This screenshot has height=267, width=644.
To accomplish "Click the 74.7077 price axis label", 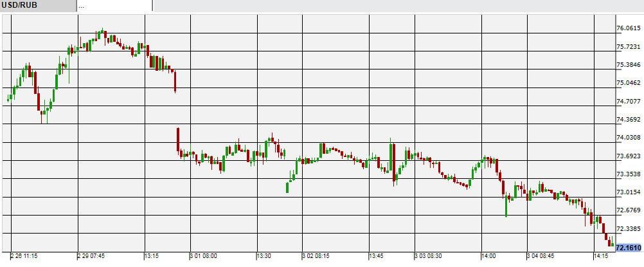I will [628, 102].
